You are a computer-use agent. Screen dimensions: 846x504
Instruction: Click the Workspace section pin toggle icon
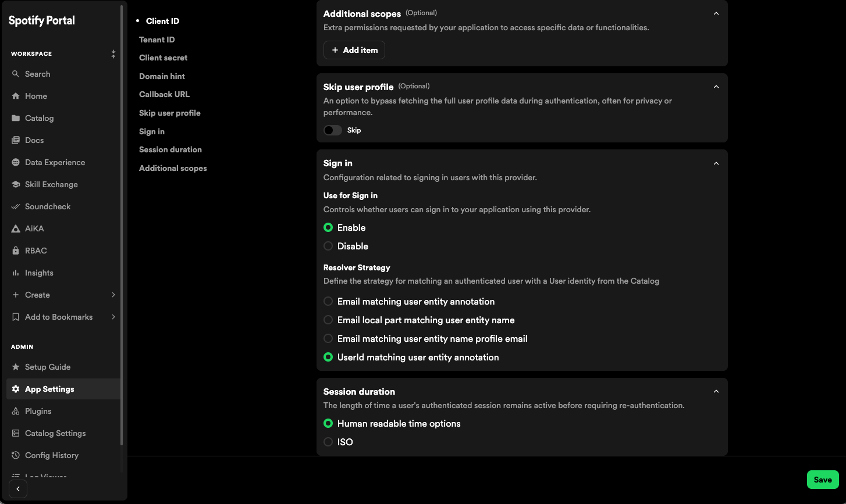(x=113, y=54)
